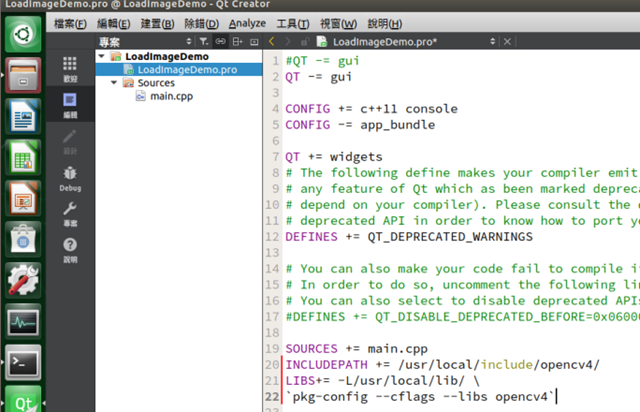
Task: Place cursor on INCLUDEPATH line
Action: pyautogui.click(x=442, y=364)
